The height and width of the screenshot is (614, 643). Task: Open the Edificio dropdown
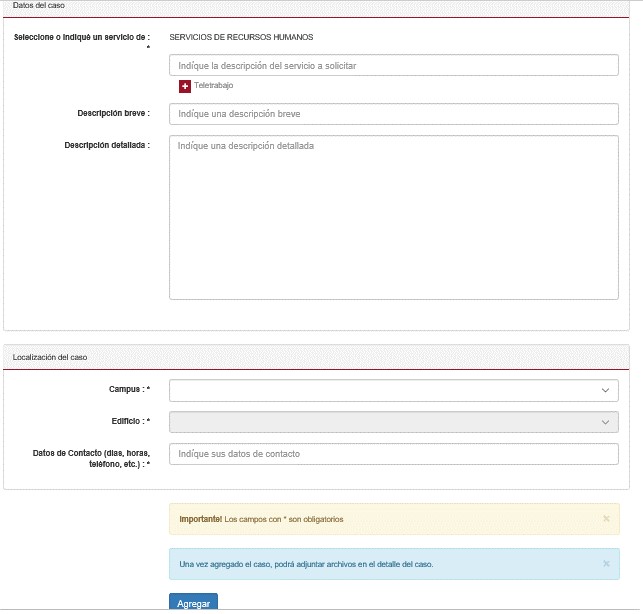click(393, 422)
